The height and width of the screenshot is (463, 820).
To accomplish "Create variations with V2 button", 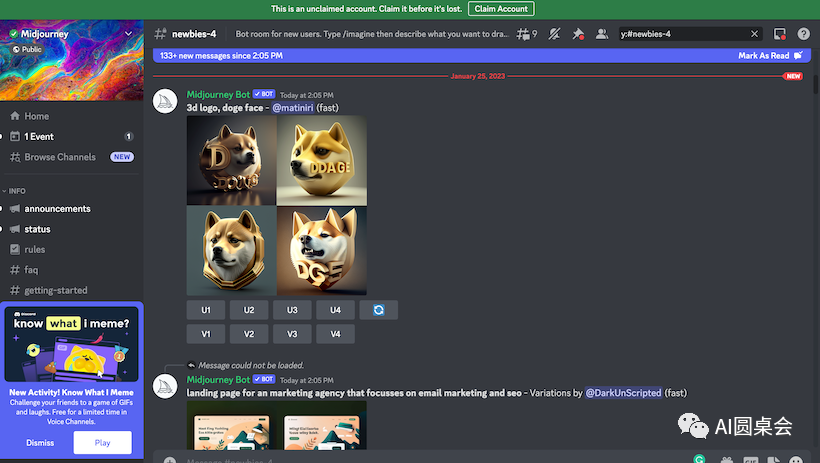I will pyautogui.click(x=249, y=334).
